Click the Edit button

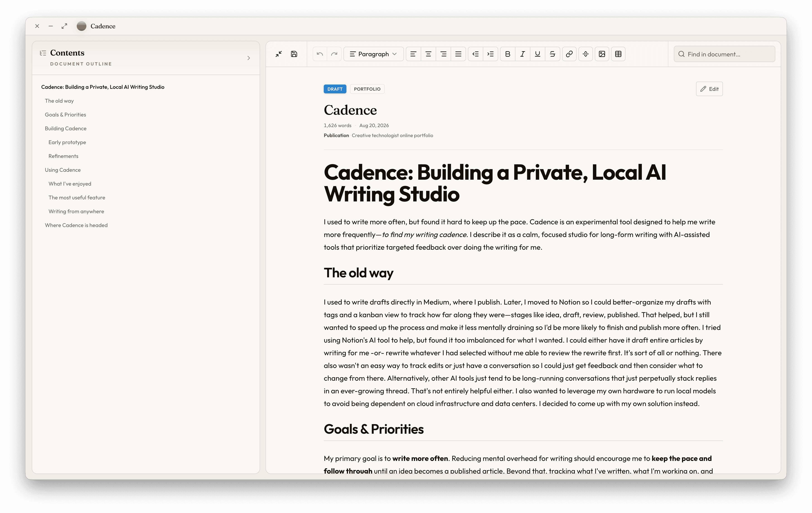[x=709, y=89]
